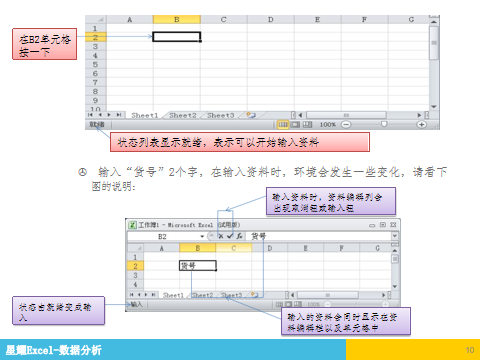The width and height of the screenshot is (480, 360).
Task: Open the Sheet2 tab in the 就绪 spreadsheet
Action: tap(183, 115)
